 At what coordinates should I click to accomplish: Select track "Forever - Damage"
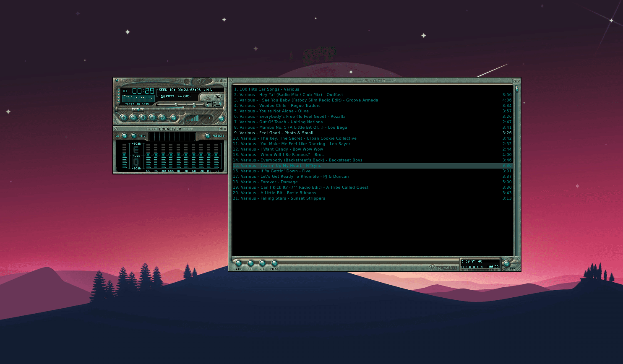pos(373,182)
